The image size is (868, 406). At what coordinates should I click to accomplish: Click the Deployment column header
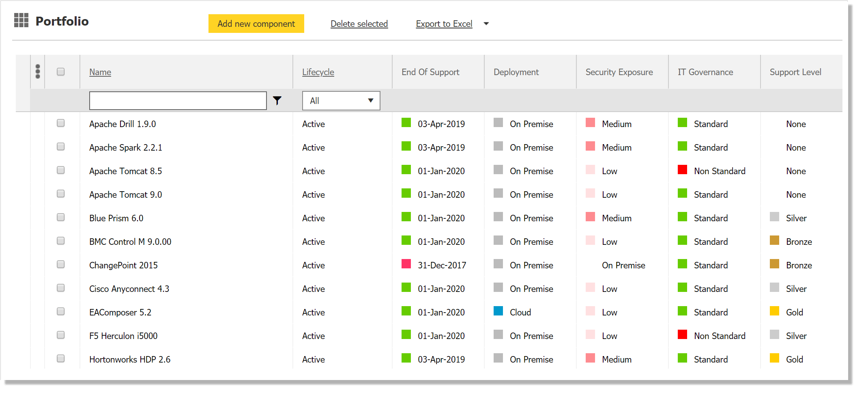pos(516,72)
